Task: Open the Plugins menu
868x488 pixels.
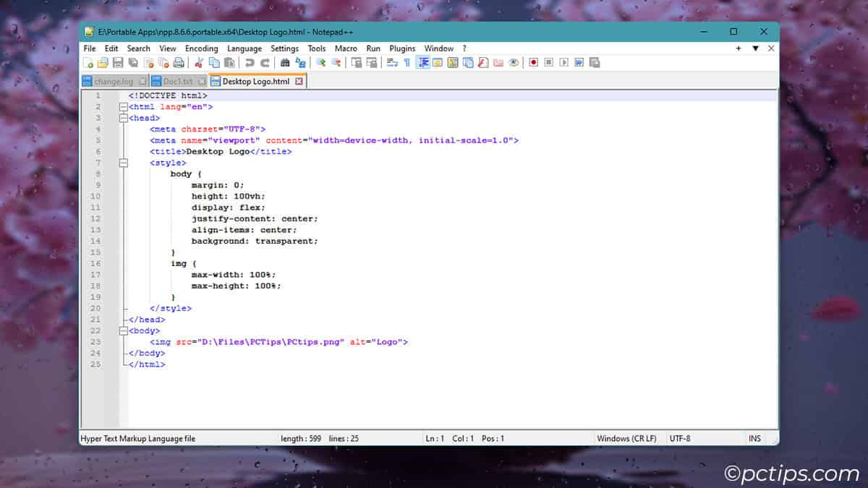Action: 402,48
